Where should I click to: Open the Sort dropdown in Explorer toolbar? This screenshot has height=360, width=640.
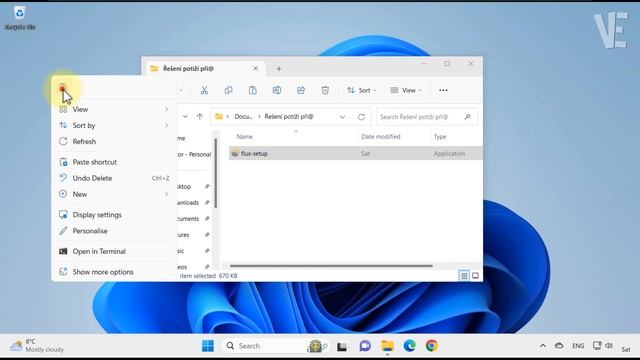361,90
